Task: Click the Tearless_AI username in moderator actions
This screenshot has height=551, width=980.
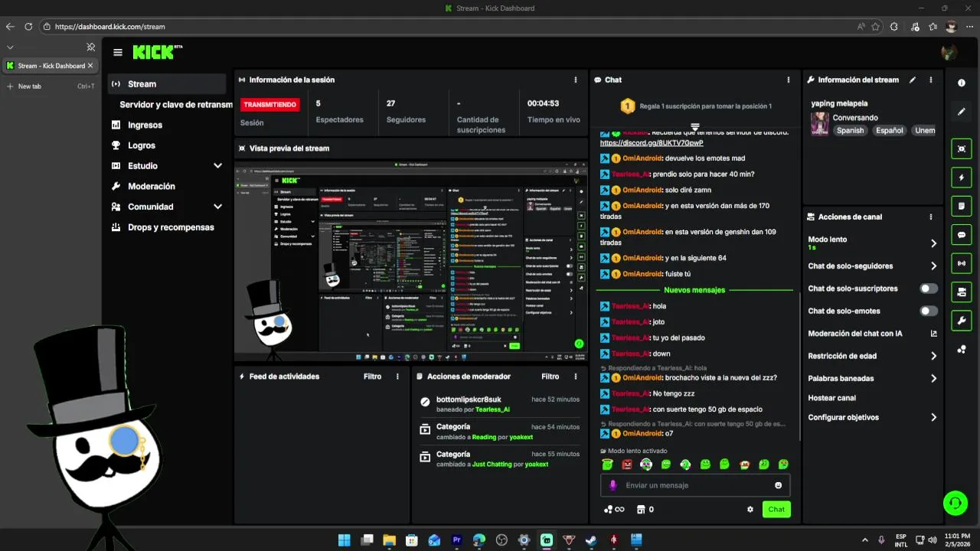Action: click(492, 409)
